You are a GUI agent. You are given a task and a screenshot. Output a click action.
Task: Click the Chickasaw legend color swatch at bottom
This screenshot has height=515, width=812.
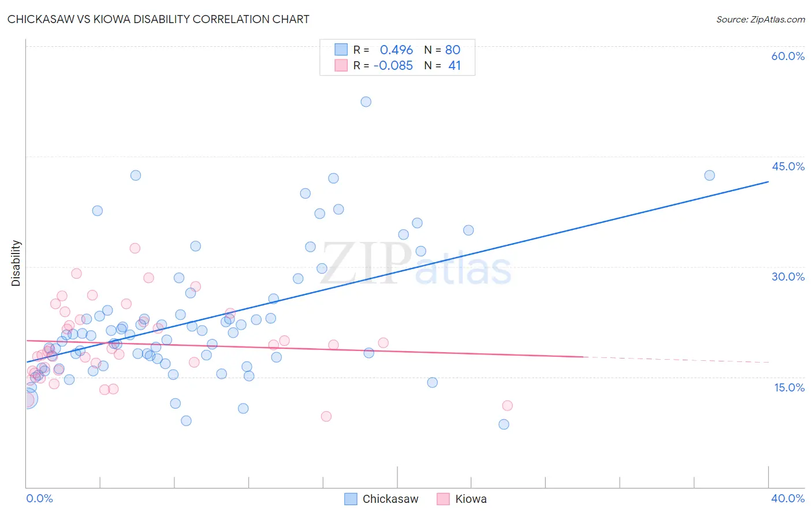351,499
